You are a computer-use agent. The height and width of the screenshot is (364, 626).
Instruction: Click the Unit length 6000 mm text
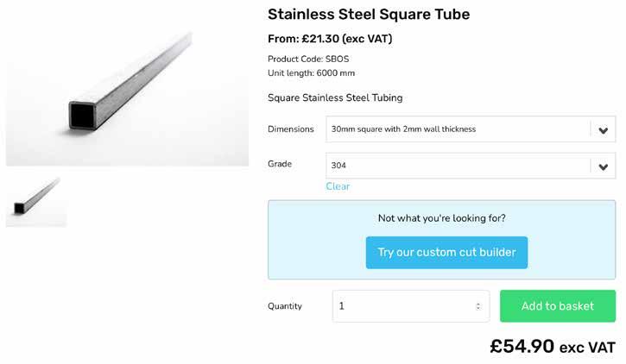311,73
